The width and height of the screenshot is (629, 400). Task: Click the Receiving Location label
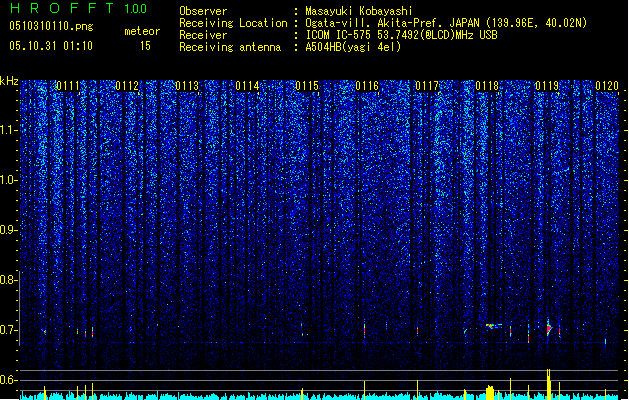233,23
